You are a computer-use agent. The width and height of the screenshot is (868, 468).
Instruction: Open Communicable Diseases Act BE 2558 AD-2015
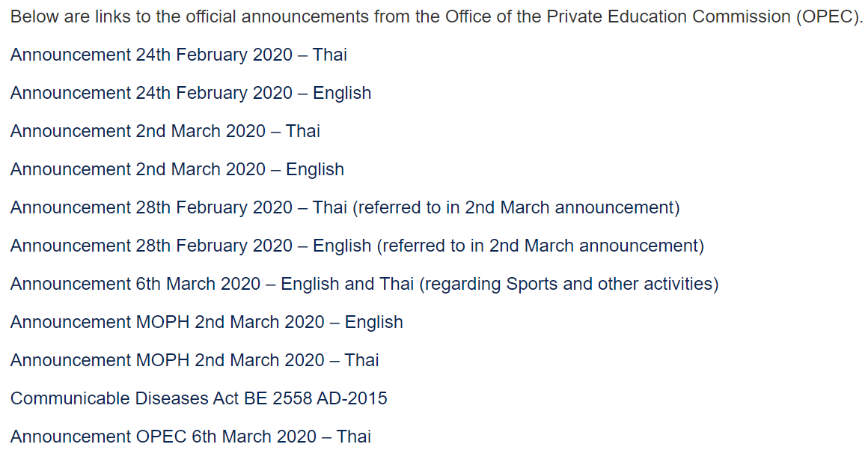[x=199, y=399]
